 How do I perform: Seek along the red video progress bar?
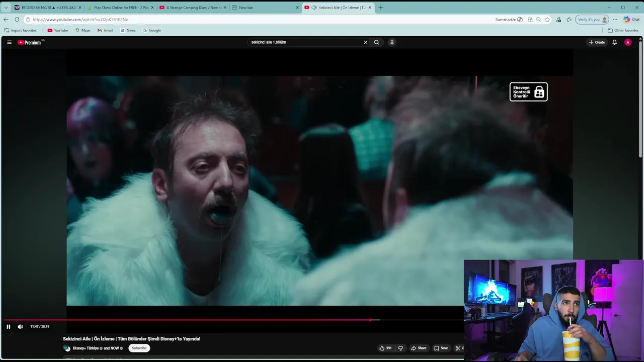click(x=187, y=320)
